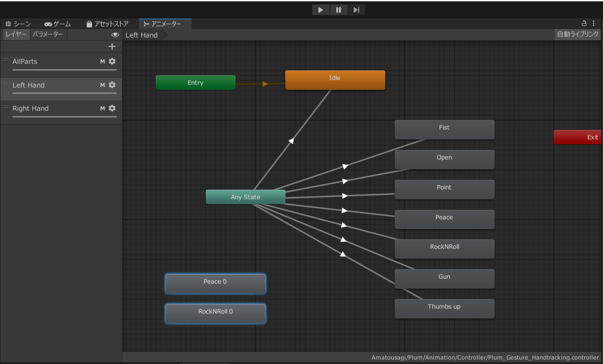Switch to the パラメーター tab

(x=48, y=34)
